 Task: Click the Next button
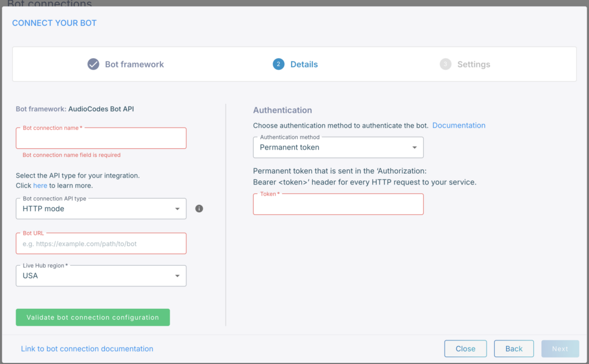point(560,348)
